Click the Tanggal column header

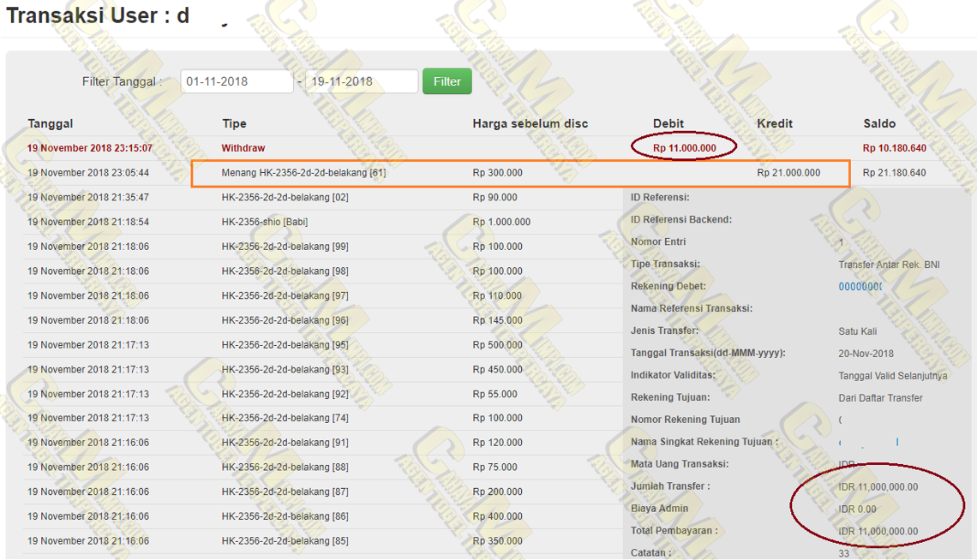click(50, 123)
